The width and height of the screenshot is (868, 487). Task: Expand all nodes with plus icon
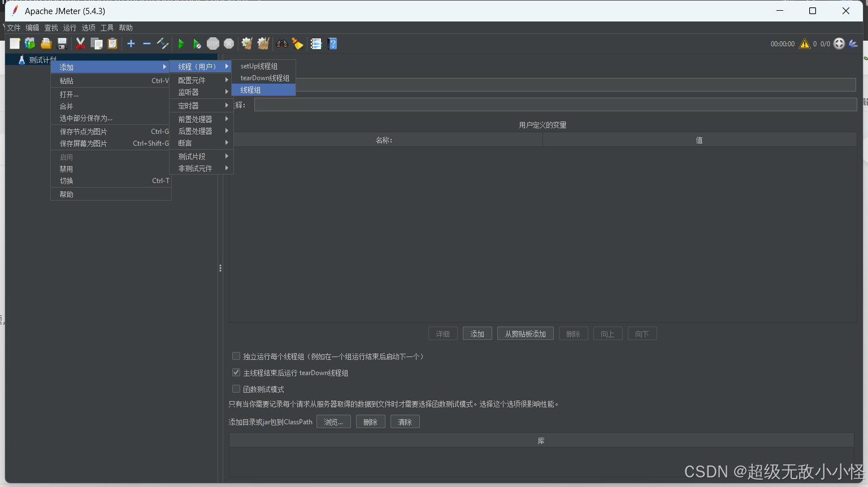click(x=131, y=44)
